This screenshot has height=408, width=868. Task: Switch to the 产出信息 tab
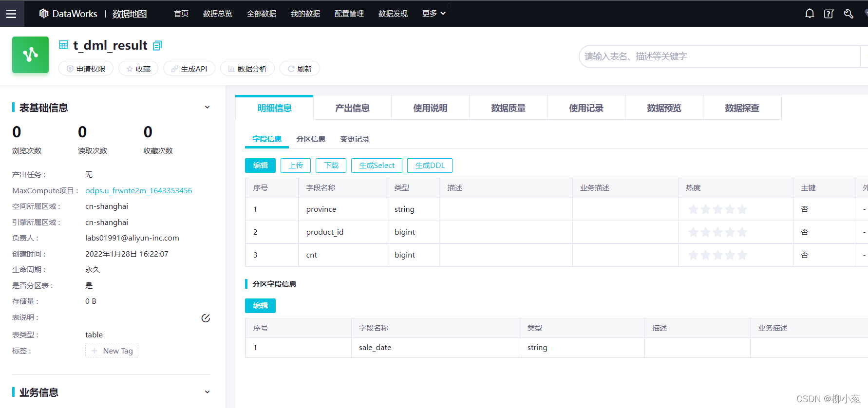[x=352, y=108]
